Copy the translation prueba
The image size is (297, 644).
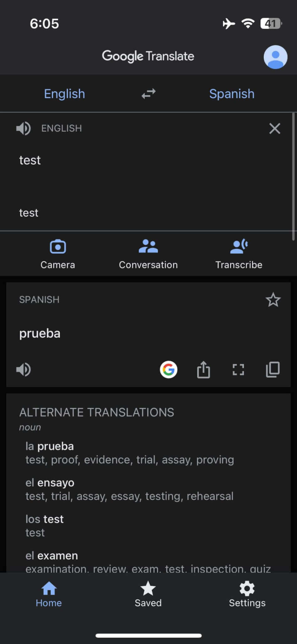point(273,369)
